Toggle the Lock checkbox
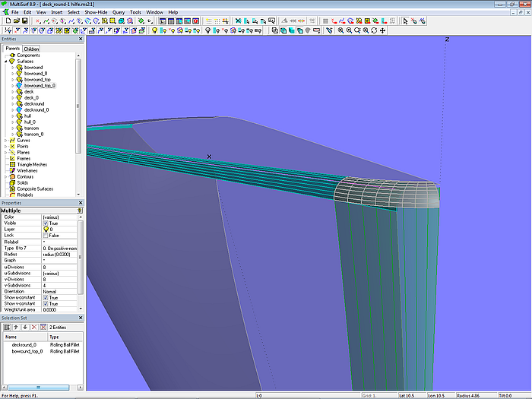532x399 pixels. pyautogui.click(x=46, y=236)
